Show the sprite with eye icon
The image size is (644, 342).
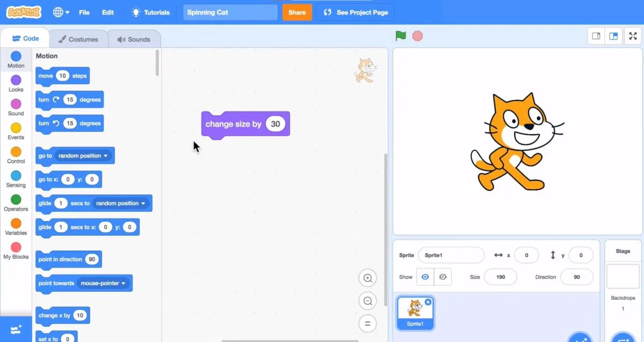[x=425, y=277]
